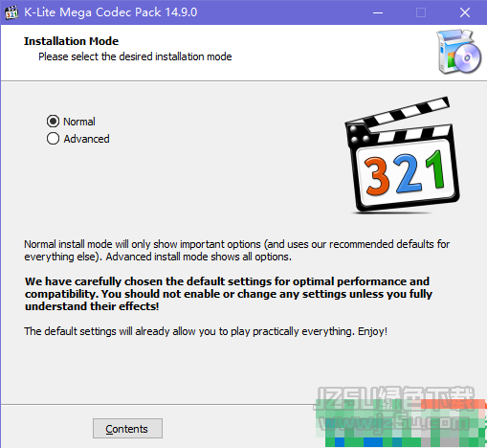The width and height of the screenshot is (487, 448).
Task: Click the K-Lite icon in title bar
Action: pos(11,12)
